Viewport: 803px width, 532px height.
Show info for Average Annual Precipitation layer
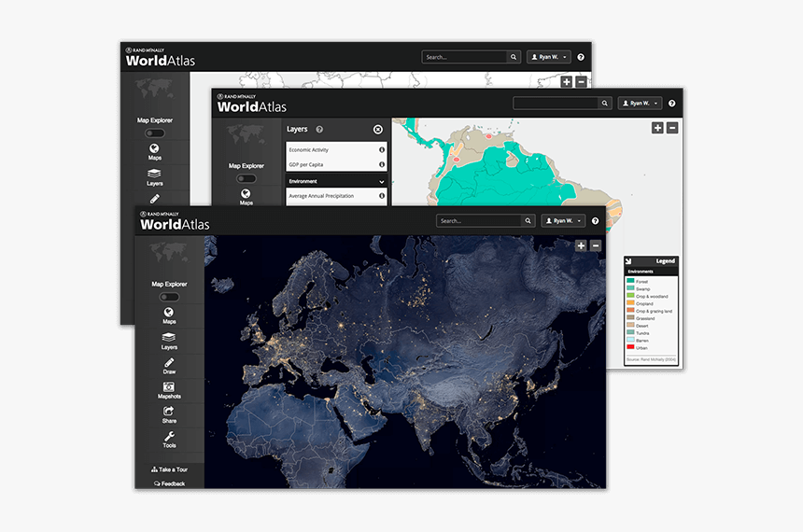point(382,196)
